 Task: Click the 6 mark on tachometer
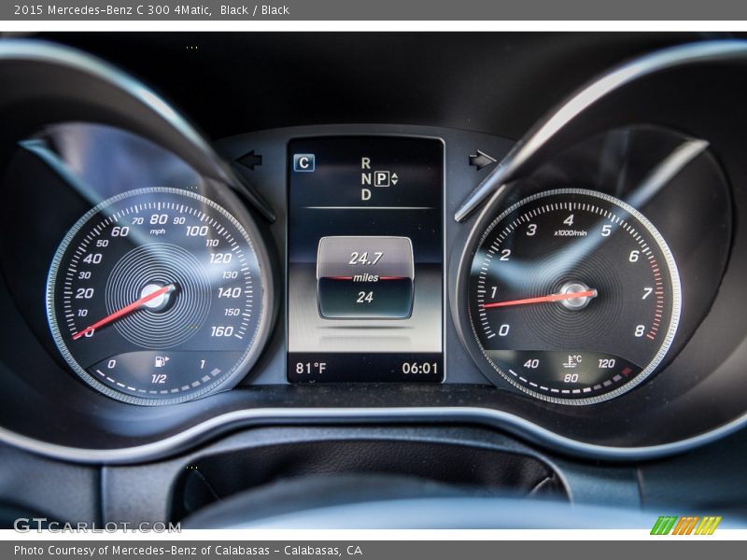[x=634, y=256]
